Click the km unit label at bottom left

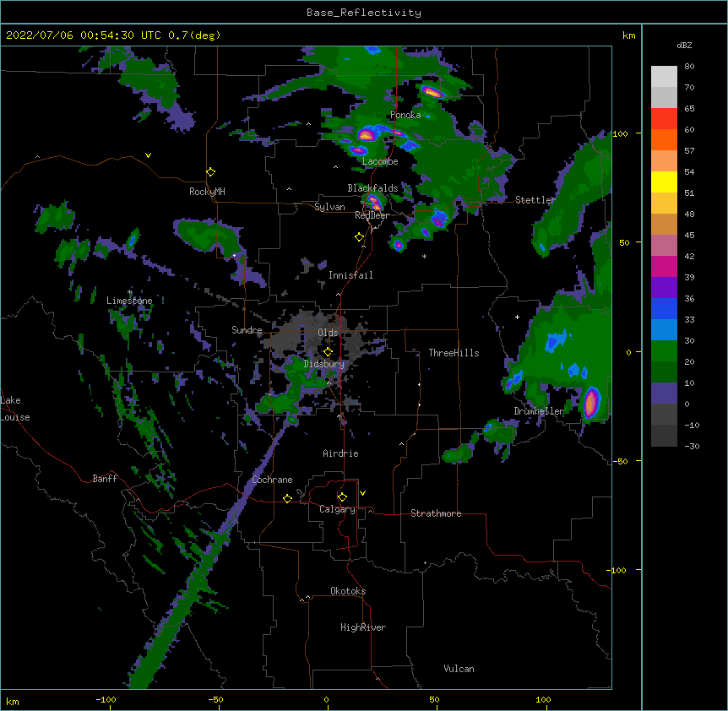pyautogui.click(x=13, y=701)
